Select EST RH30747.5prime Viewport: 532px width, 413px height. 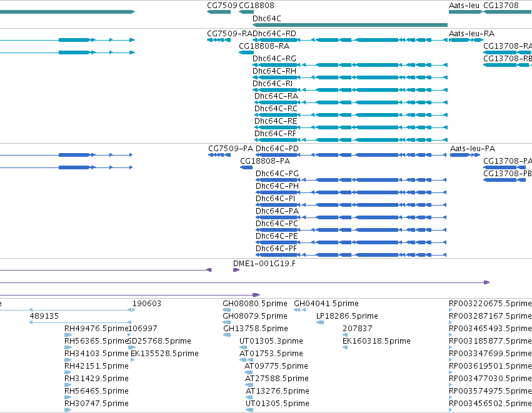pyautogui.click(x=96, y=404)
